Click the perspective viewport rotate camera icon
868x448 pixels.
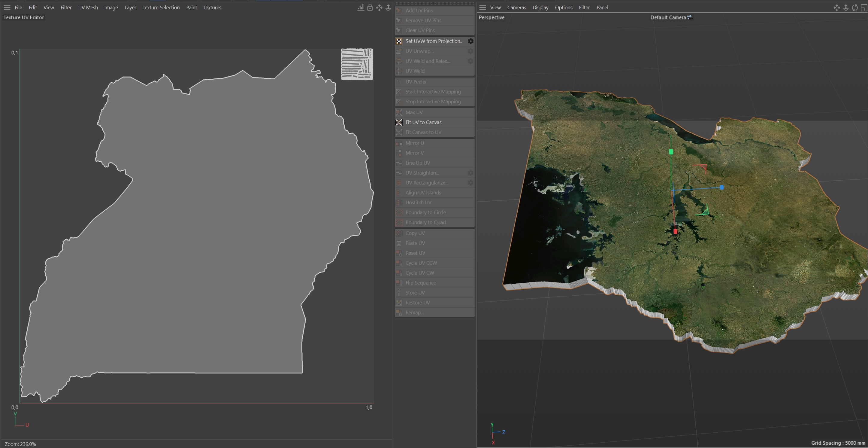pyautogui.click(x=855, y=8)
